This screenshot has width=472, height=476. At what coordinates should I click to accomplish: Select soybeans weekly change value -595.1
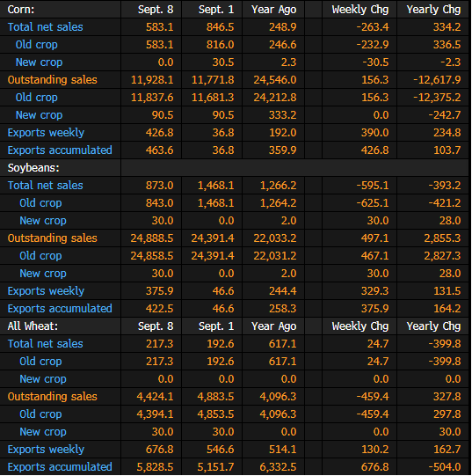(x=373, y=185)
